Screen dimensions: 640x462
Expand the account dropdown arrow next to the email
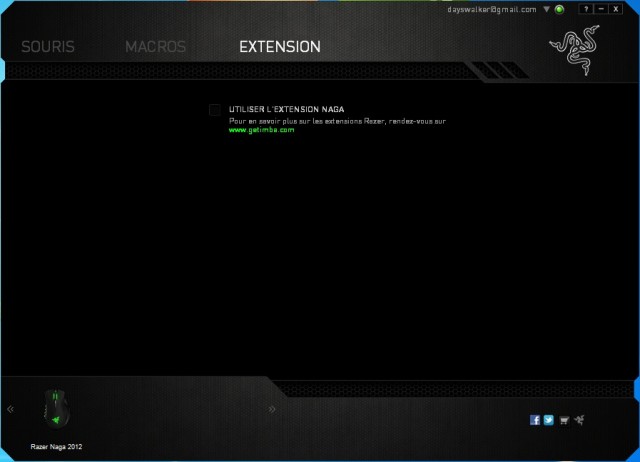click(x=547, y=9)
